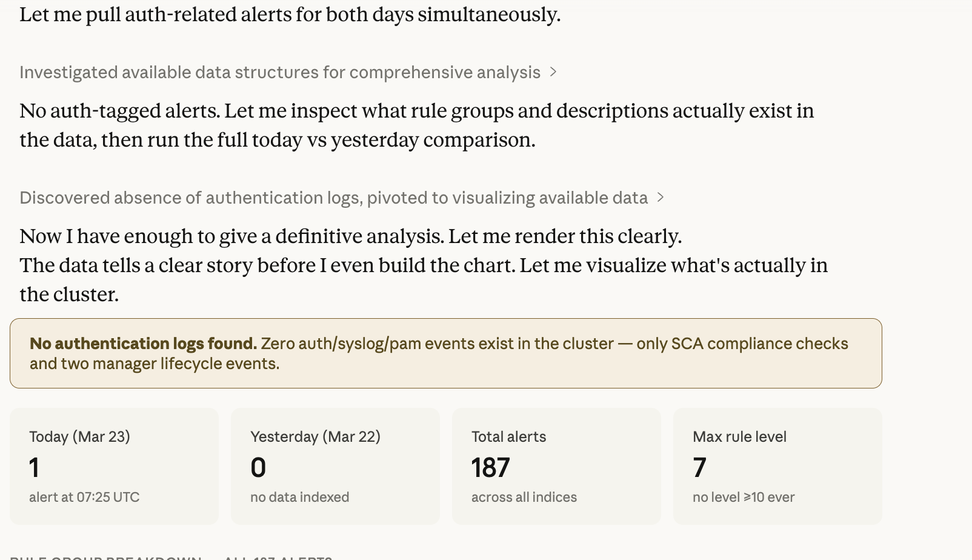Viewport: 972px width, 560px height.
Task: Click the 'Investigated available data structures' summary text
Action: pos(280,72)
